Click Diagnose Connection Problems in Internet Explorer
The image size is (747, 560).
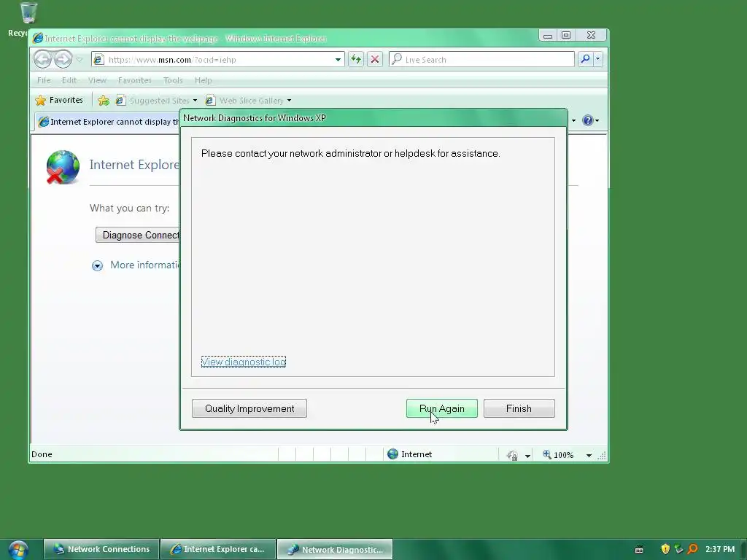(x=138, y=235)
